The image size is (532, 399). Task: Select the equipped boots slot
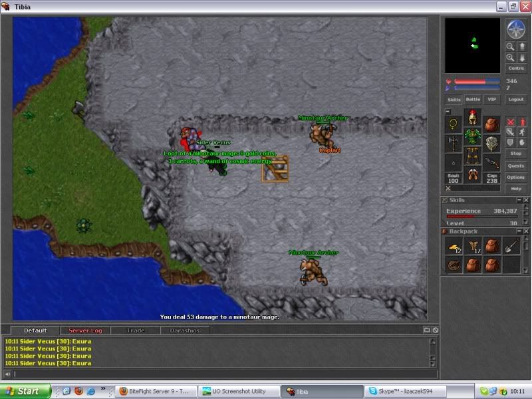473,175
